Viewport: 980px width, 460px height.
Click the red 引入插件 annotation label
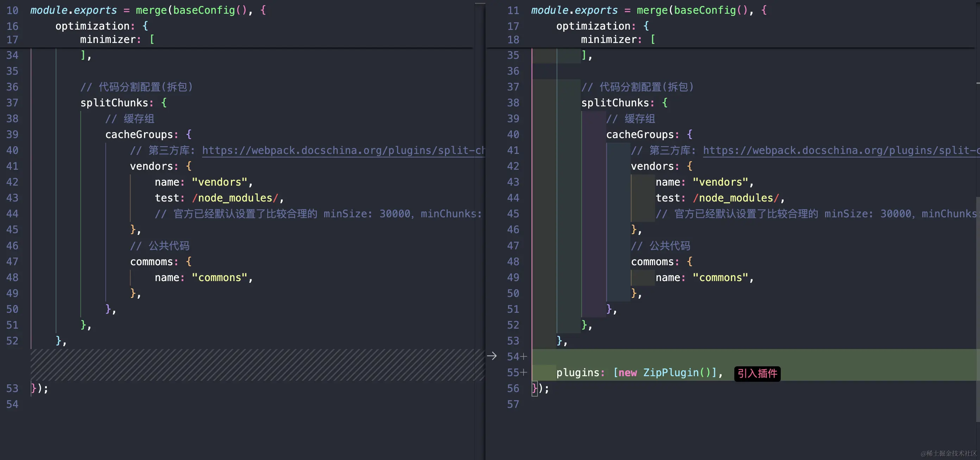757,373
